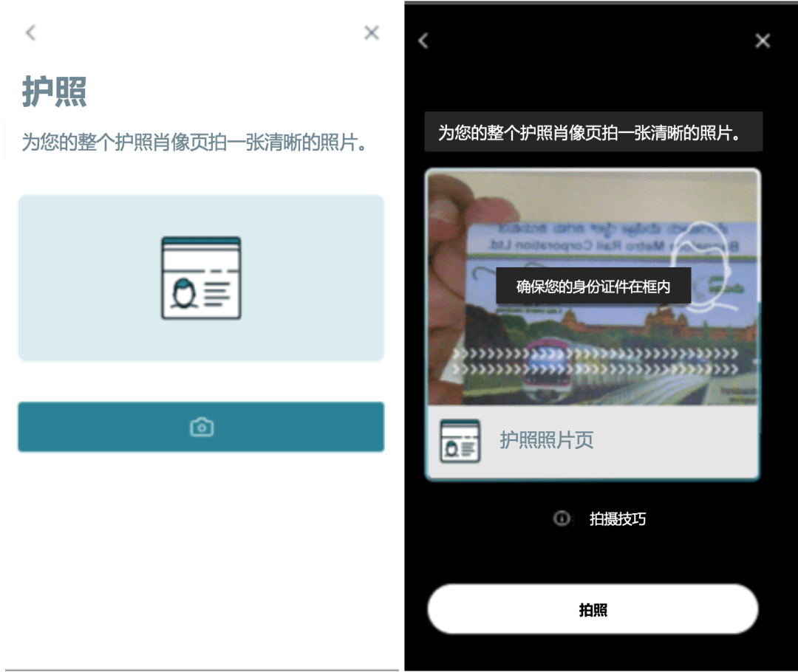This screenshot has height=672, width=798.
Task: Close the white 护照 panel
Action: 372,32
